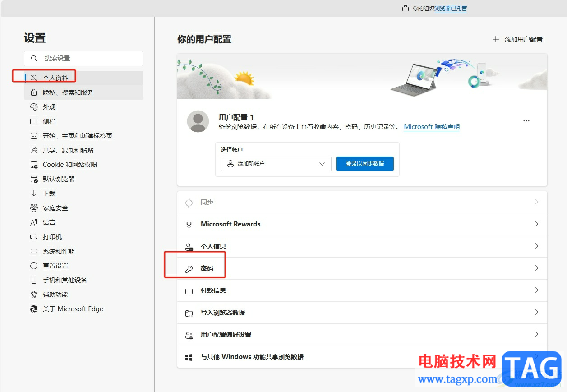The height and width of the screenshot is (392, 567).
Task: Click the 默认浏览器 icon
Action: pos(34,179)
